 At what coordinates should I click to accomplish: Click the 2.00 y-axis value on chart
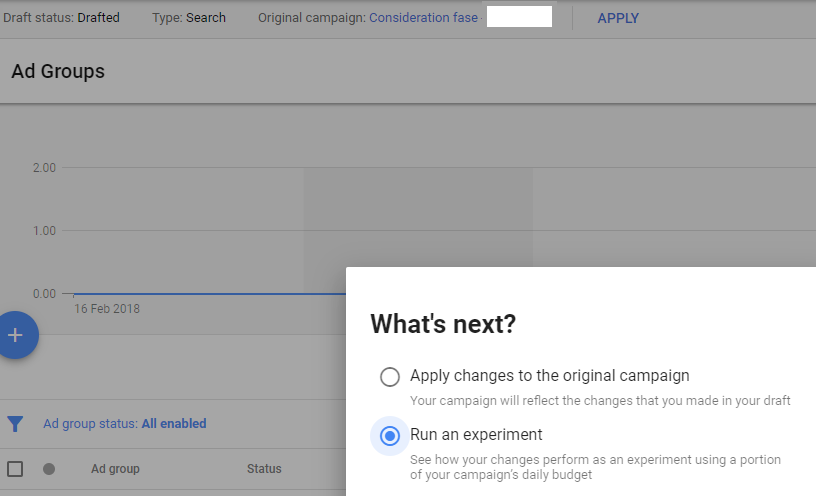point(44,168)
